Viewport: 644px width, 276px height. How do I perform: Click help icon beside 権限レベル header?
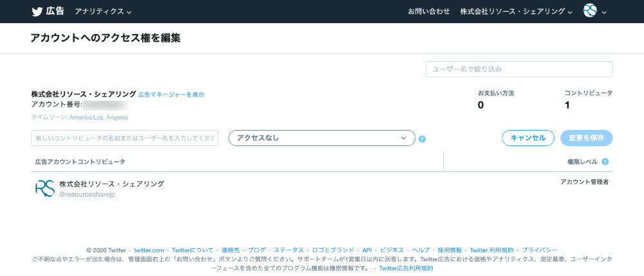point(605,161)
